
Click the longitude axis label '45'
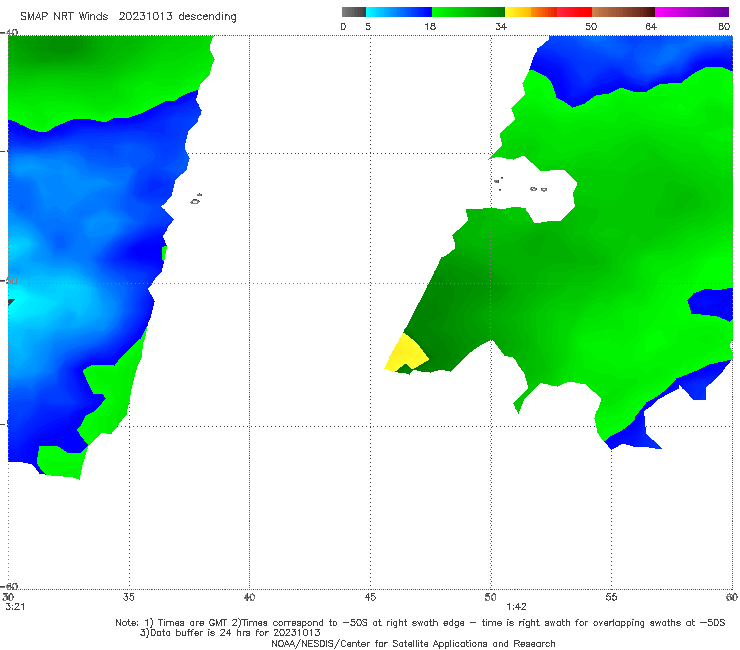[370, 597]
